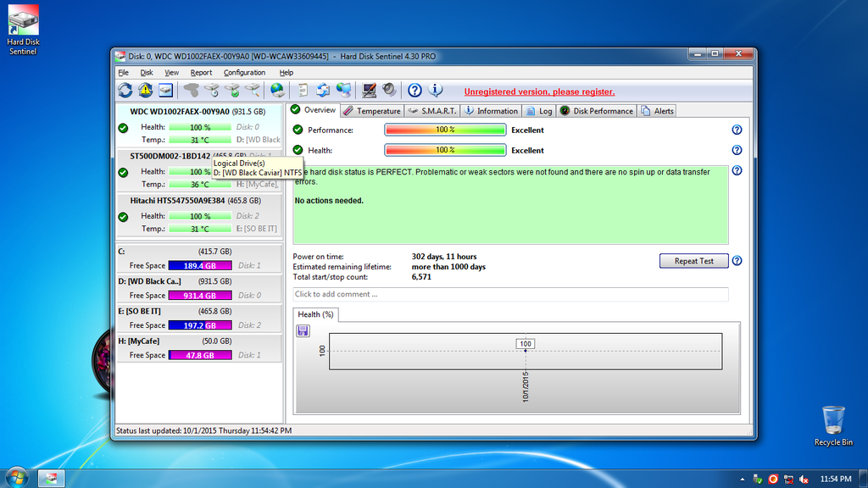This screenshot has height=488, width=868.
Task: Click the globe with disk toolbar icon
Action: coord(277,90)
